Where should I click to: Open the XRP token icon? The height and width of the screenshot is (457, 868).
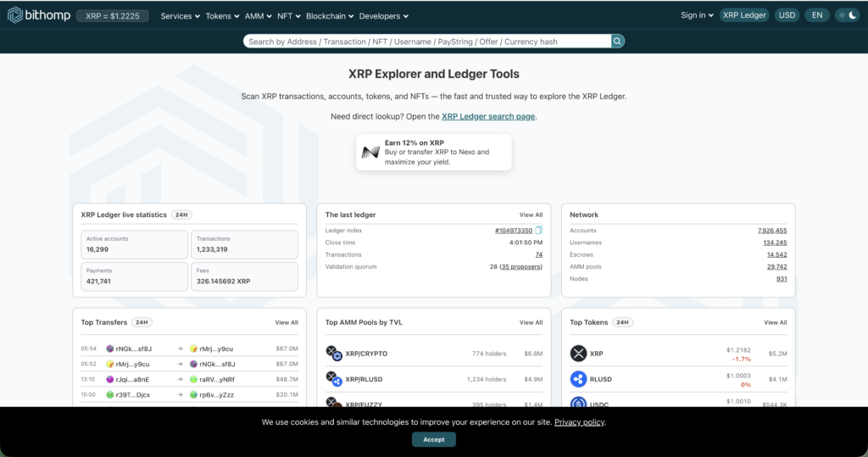point(578,354)
